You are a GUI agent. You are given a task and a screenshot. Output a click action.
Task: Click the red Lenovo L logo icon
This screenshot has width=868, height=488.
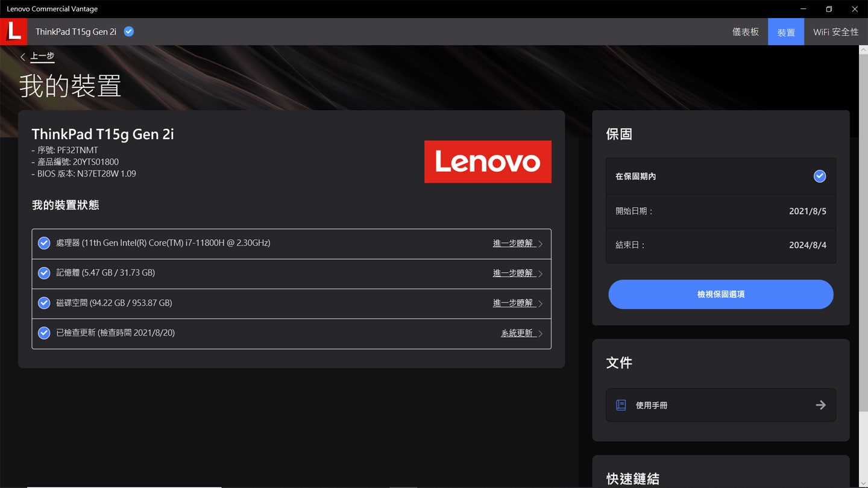tap(13, 31)
